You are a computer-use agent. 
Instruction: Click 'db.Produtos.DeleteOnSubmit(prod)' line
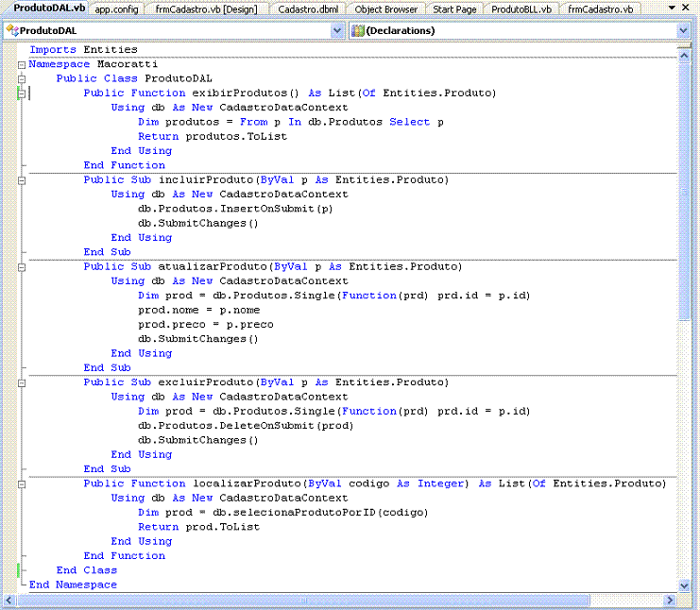tap(246, 426)
